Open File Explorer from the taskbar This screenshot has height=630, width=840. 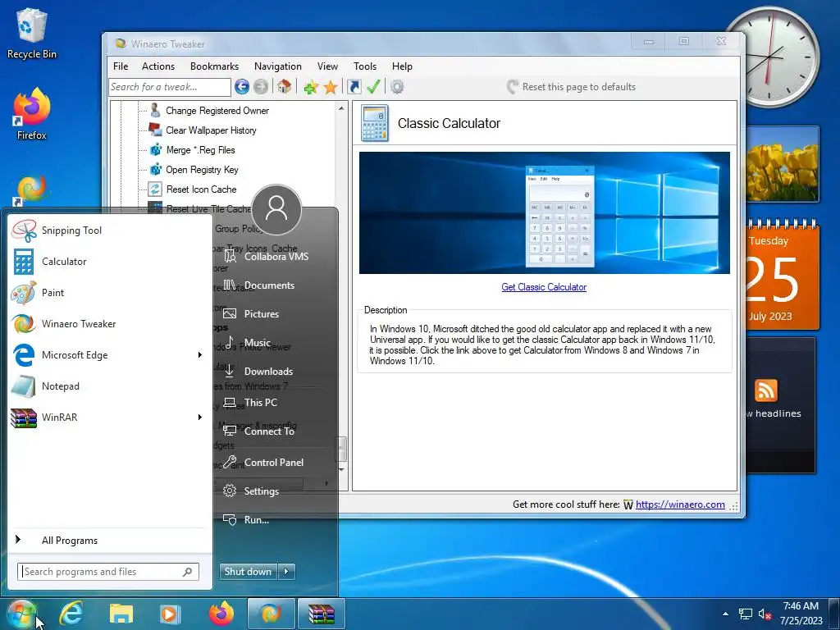point(121,614)
